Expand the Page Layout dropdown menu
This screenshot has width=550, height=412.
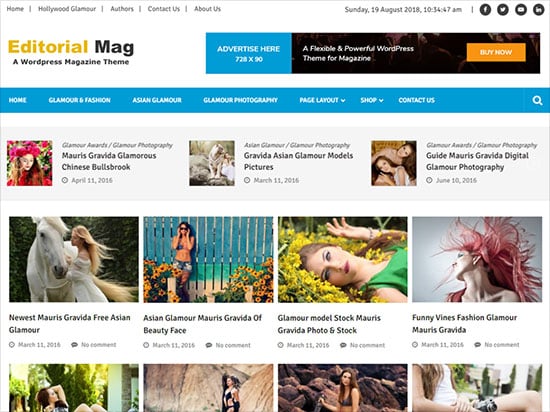click(x=322, y=100)
